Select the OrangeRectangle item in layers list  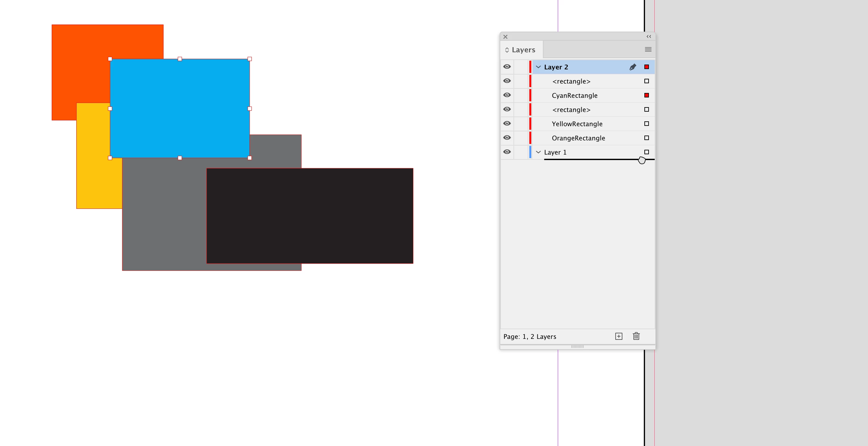[x=578, y=138]
